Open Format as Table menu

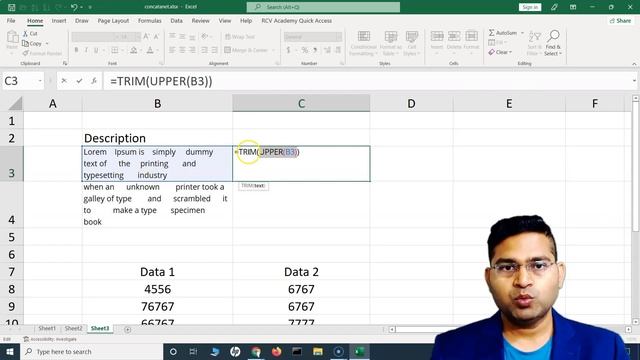point(391,43)
